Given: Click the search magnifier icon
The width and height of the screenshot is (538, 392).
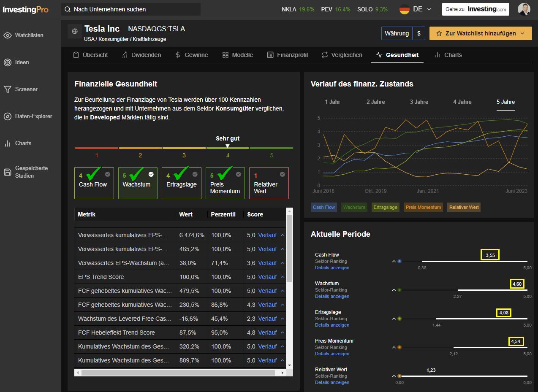Looking at the screenshot, I should (x=68, y=9).
